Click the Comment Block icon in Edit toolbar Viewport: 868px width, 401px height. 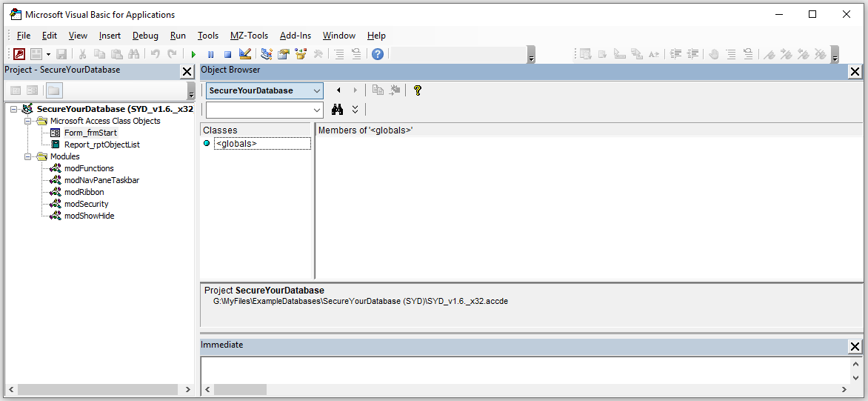[x=731, y=53]
